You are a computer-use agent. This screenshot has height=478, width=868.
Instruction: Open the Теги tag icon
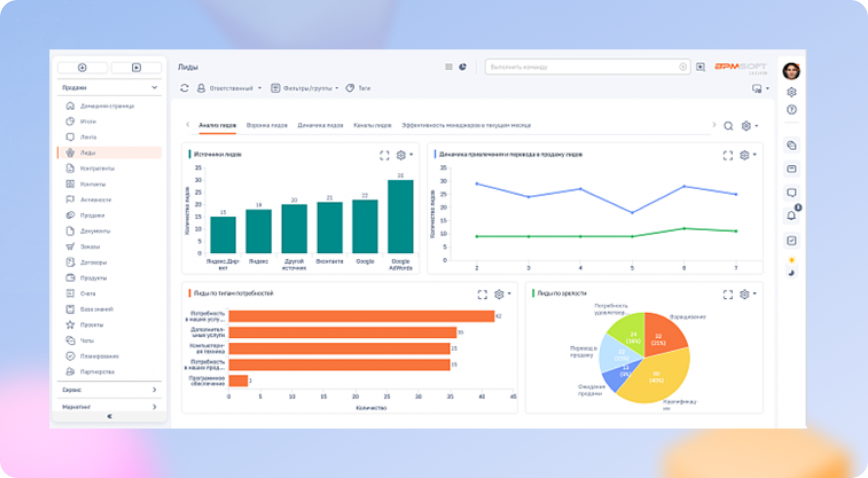pyautogui.click(x=350, y=88)
